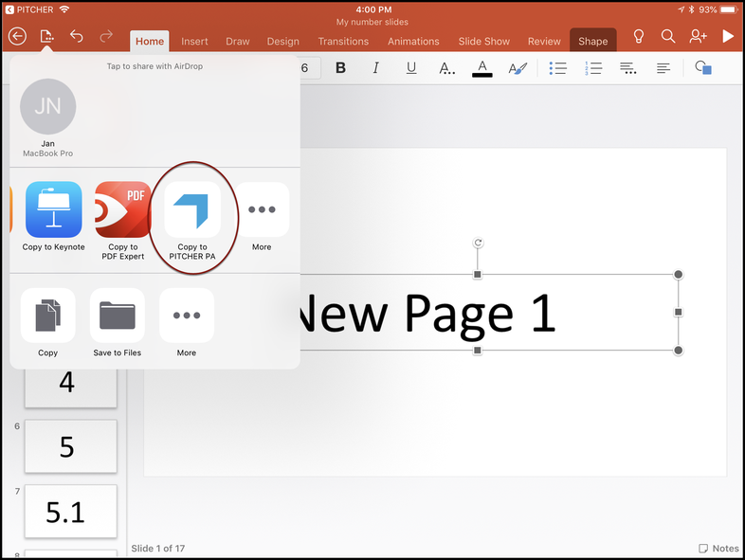Open the bulleted list options
Image resolution: width=745 pixels, height=560 pixels.
point(559,68)
